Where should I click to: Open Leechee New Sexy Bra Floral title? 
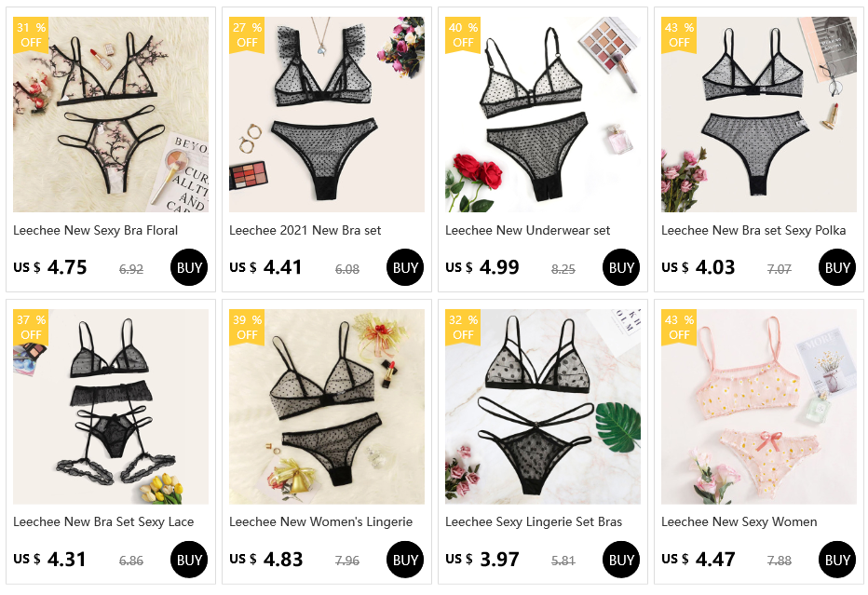point(95,230)
